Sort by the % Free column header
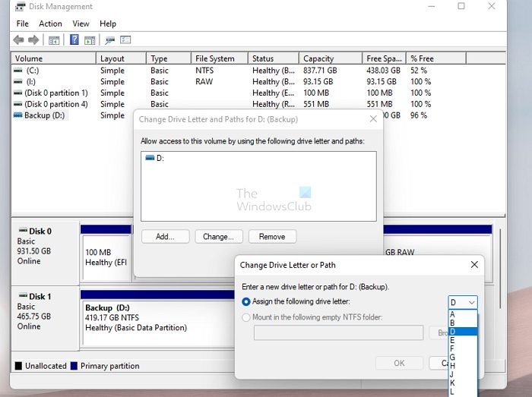532x397 pixels. pyautogui.click(x=436, y=58)
